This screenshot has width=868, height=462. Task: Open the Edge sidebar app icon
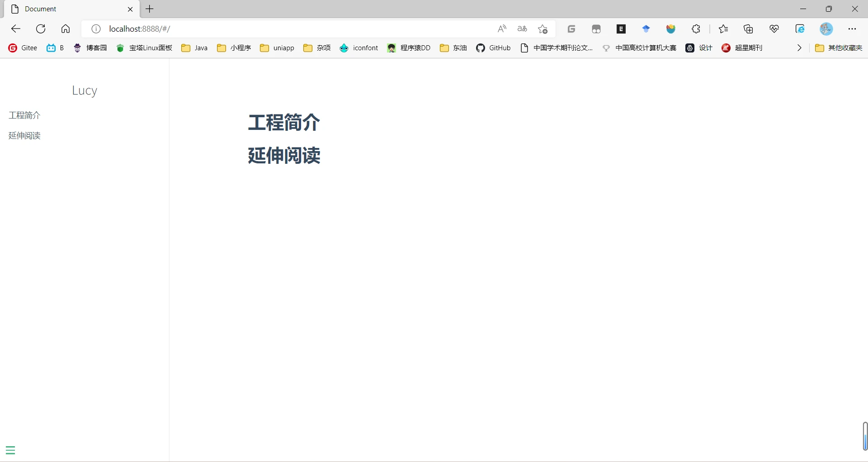coord(800,29)
